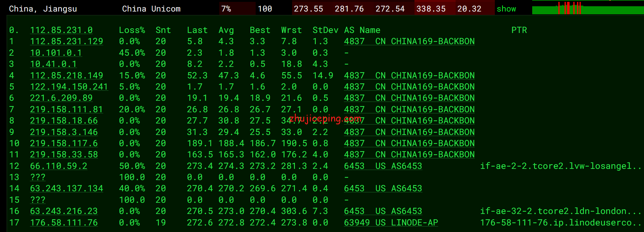Click PTR if-ae-2-2.tcore2.lvw-losangel text

click(561, 166)
